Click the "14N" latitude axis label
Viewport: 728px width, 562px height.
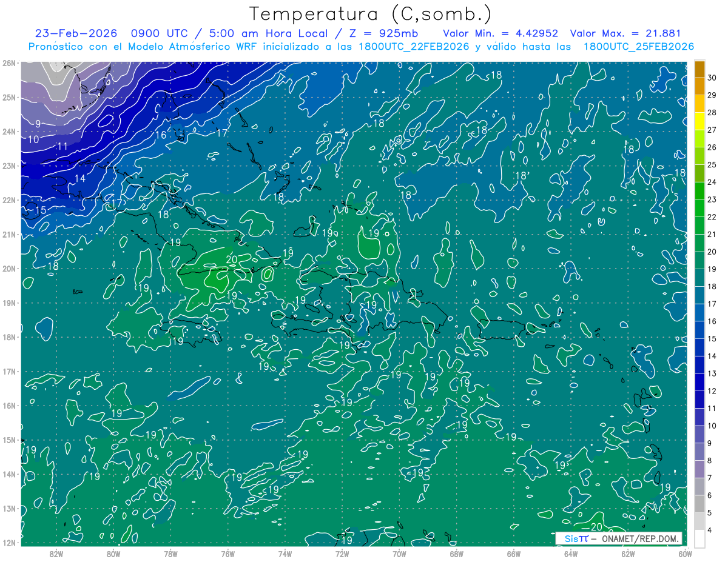tap(8, 474)
